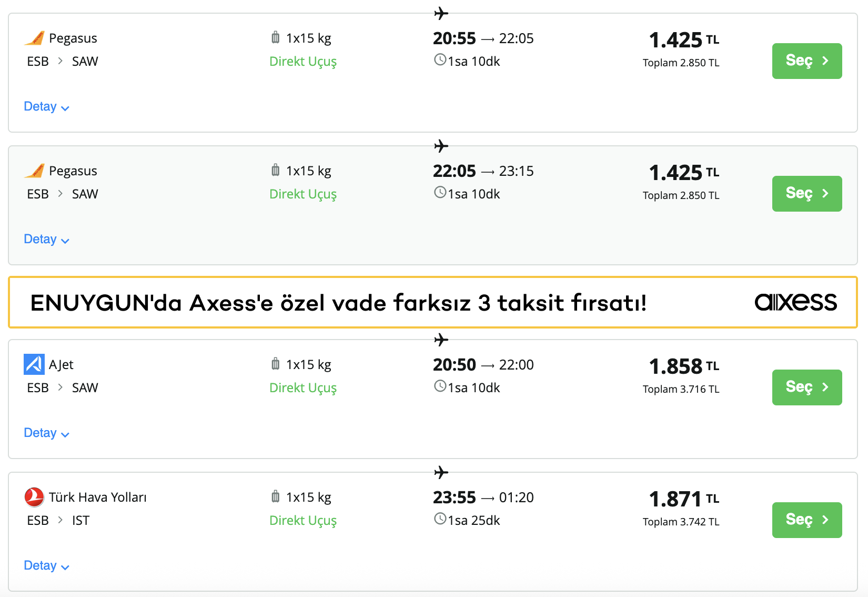Click the Axess logo in the banner

coord(795,302)
